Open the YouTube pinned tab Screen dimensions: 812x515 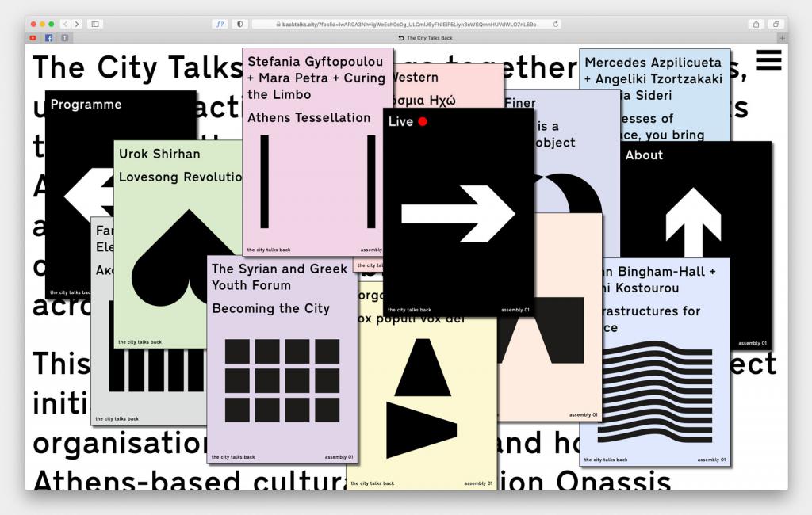[x=33, y=38]
